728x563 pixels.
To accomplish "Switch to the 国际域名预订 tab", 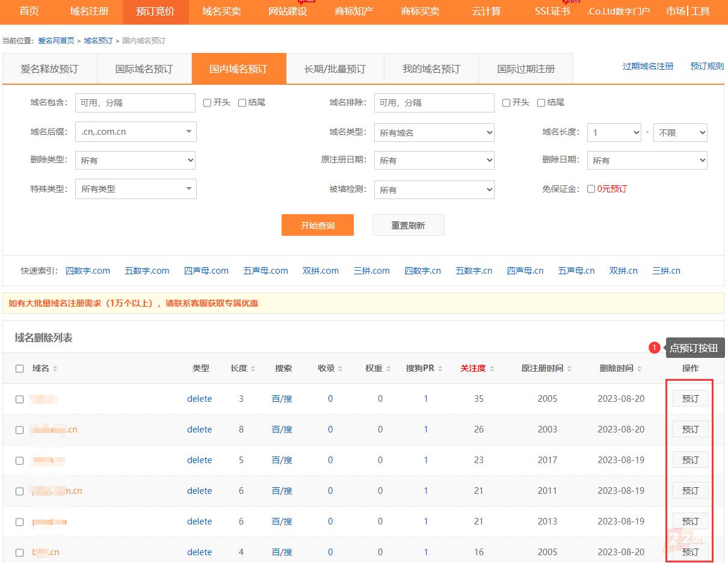I will coord(144,69).
